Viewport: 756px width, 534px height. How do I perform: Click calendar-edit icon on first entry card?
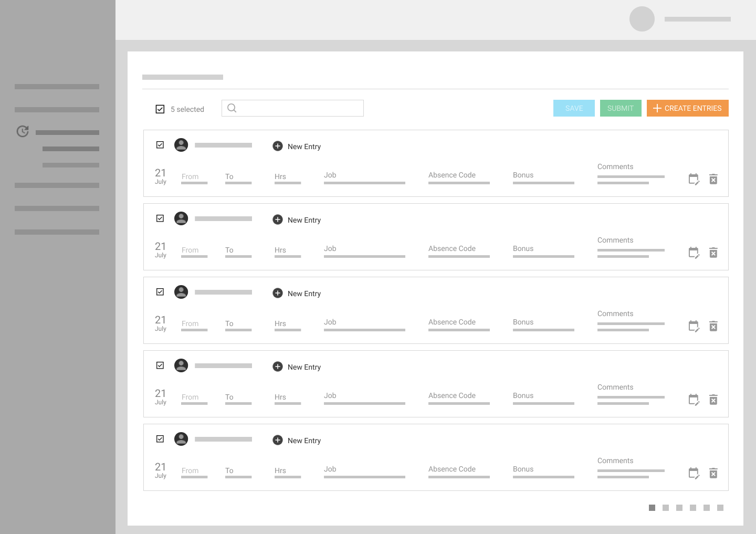coord(694,179)
